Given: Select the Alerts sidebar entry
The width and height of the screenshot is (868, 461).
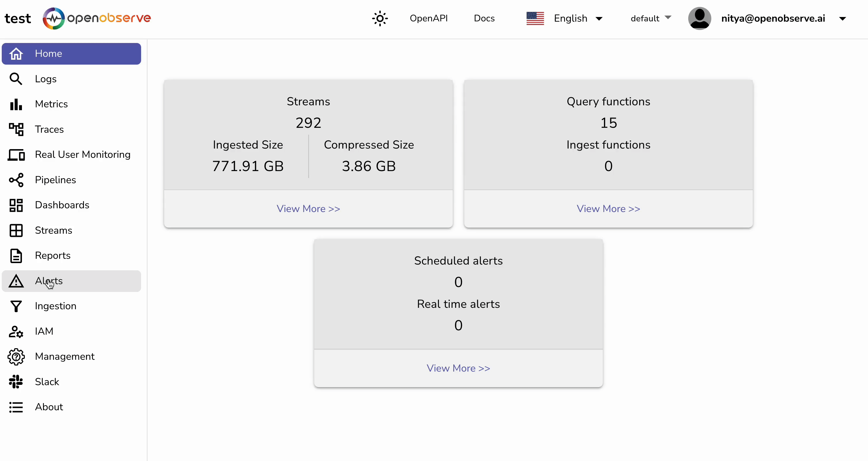Looking at the screenshot, I should [49, 281].
